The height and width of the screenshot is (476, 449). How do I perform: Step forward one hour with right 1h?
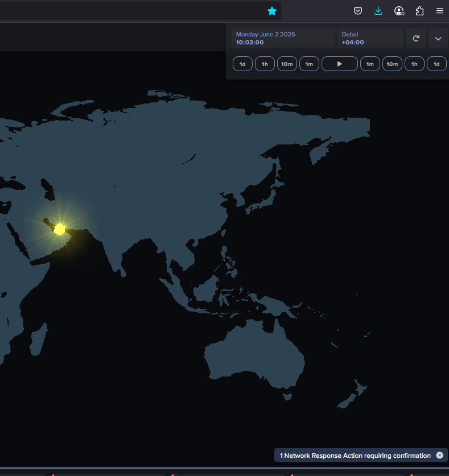coord(414,64)
